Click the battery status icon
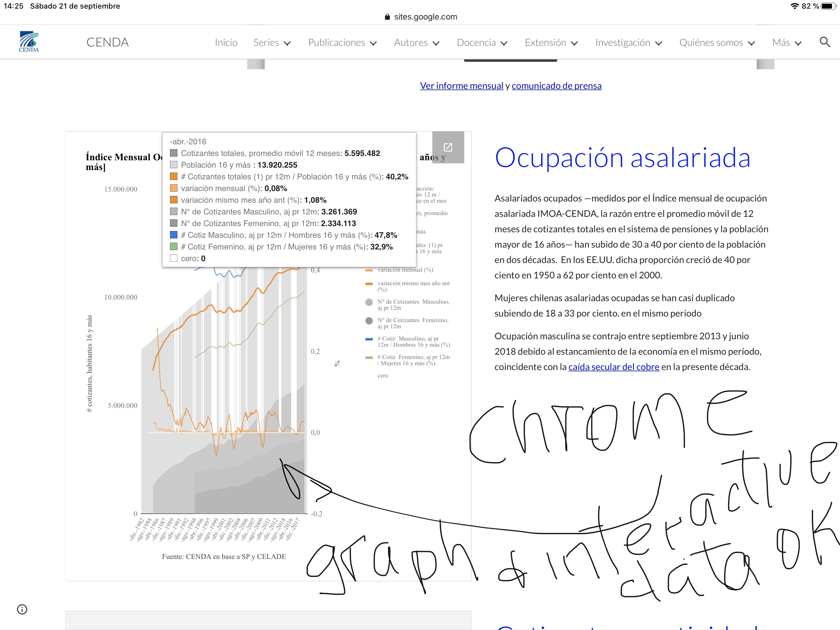The width and height of the screenshot is (840, 630). tap(828, 6)
